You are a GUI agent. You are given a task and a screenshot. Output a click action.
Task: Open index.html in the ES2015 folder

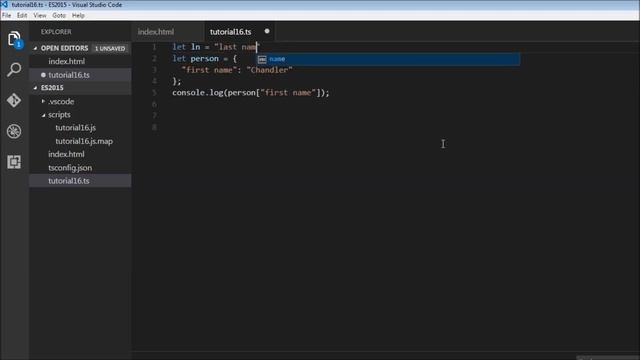(x=80, y=154)
